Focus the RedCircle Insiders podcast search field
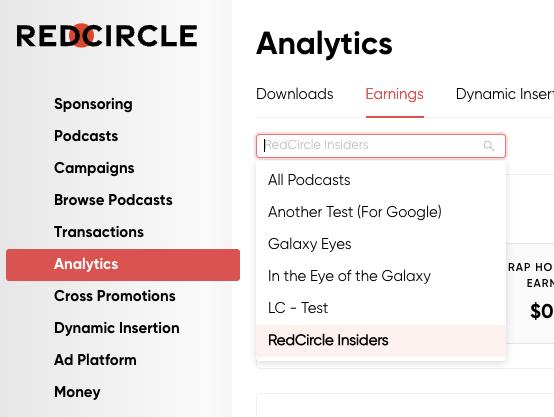This screenshot has width=554, height=417. pyautogui.click(x=381, y=146)
